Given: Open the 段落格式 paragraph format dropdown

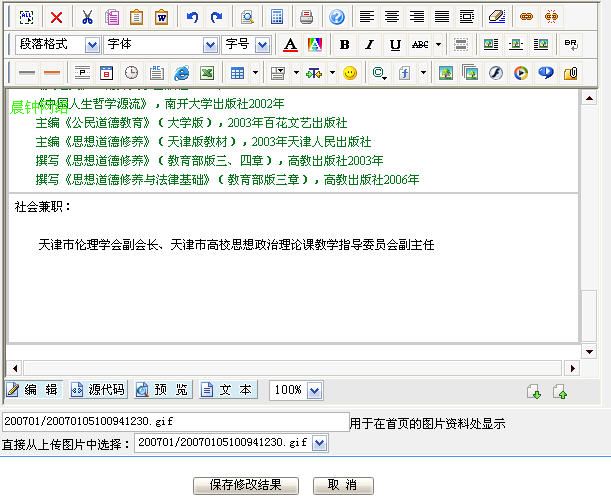Looking at the screenshot, I should (x=92, y=45).
